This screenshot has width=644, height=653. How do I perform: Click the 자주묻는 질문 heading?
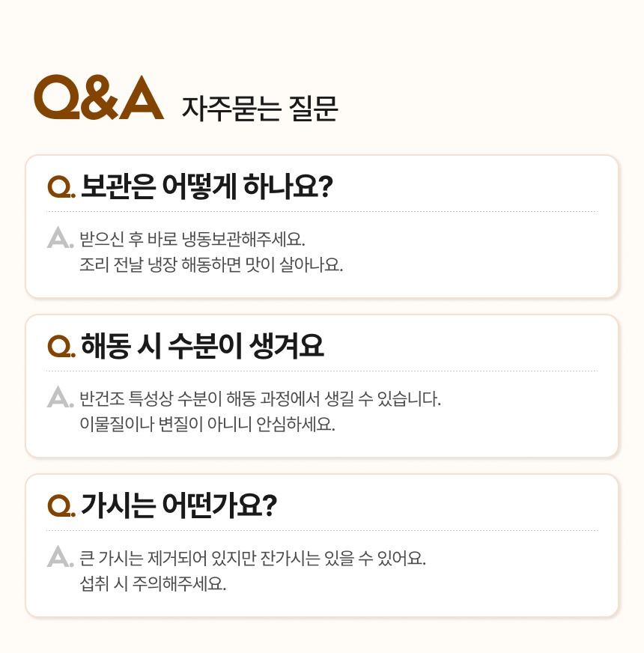[260, 109]
